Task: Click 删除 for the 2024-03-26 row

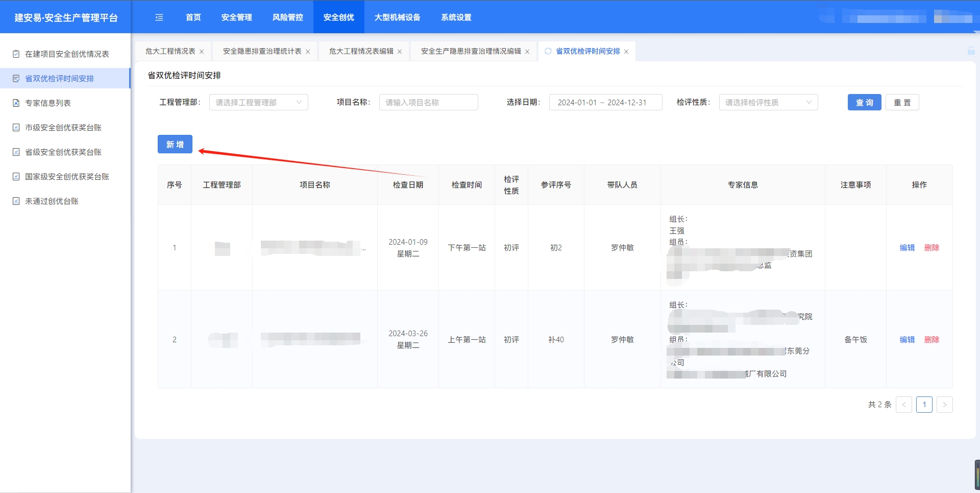Action: [932, 340]
